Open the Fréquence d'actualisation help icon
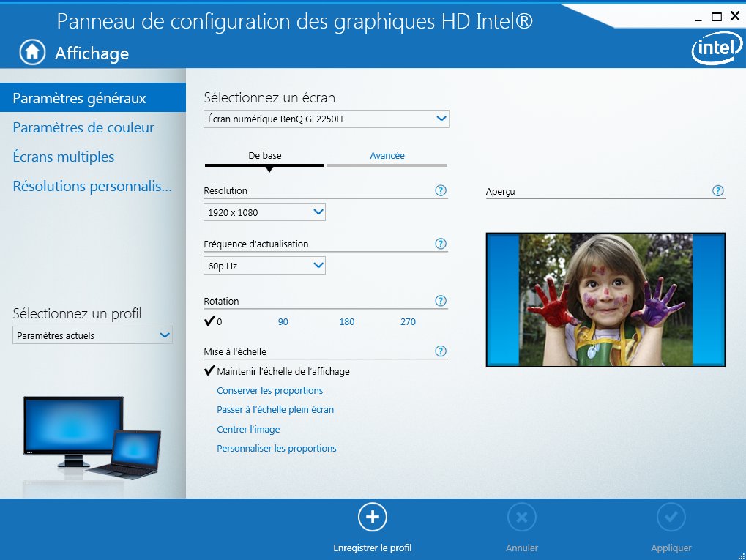This screenshot has height=560, width=746. (441, 243)
